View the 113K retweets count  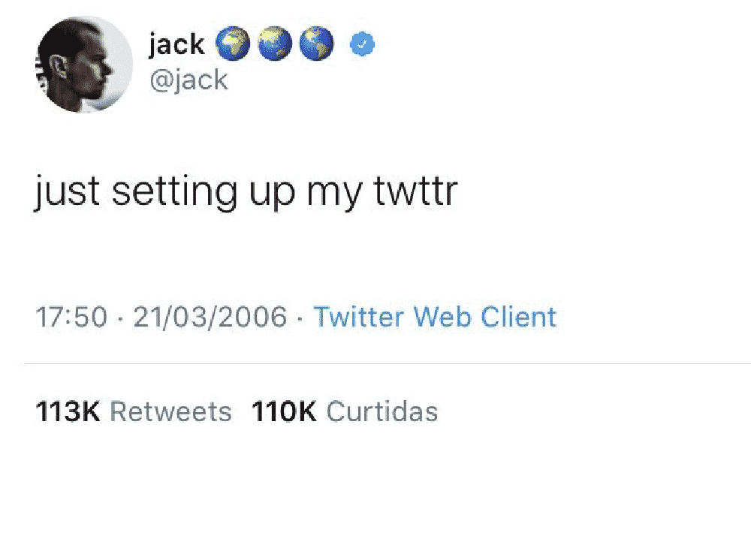pyautogui.click(x=68, y=411)
